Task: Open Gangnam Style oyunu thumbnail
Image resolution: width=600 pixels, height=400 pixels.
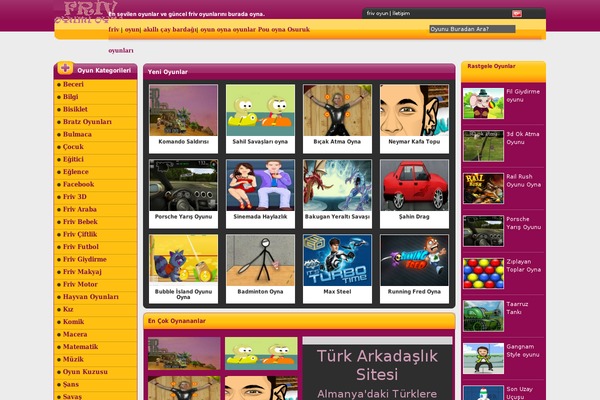Action: (483, 359)
